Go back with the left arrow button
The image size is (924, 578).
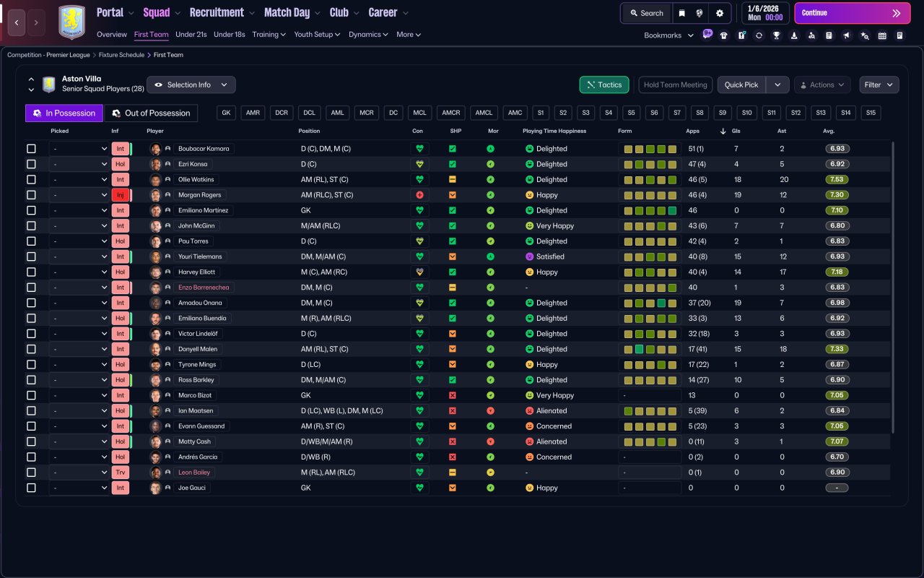pos(17,22)
